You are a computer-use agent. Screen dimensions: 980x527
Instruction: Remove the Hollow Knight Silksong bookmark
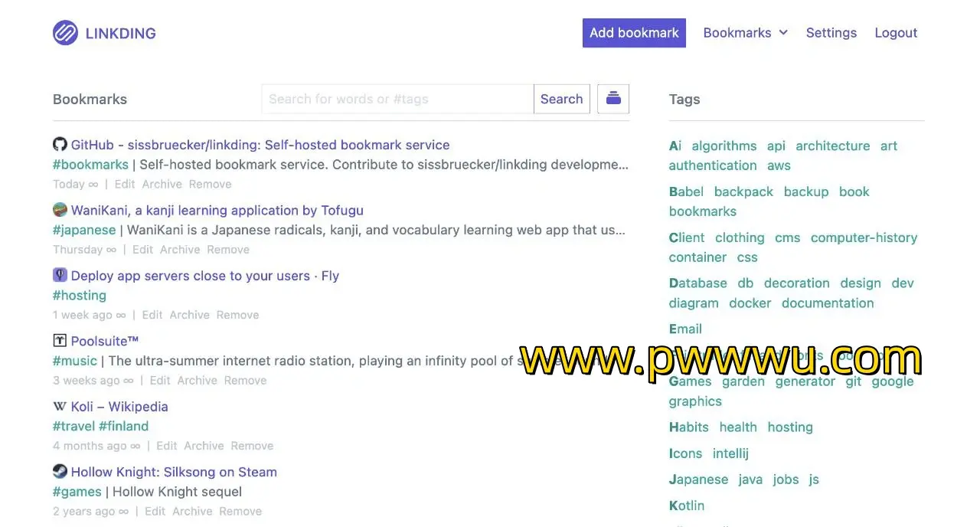point(240,511)
